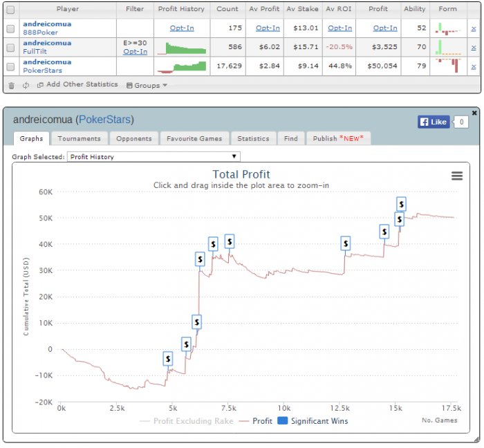Open the Opponents tab
The image size is (484, 448).
(x=133, y=138)
